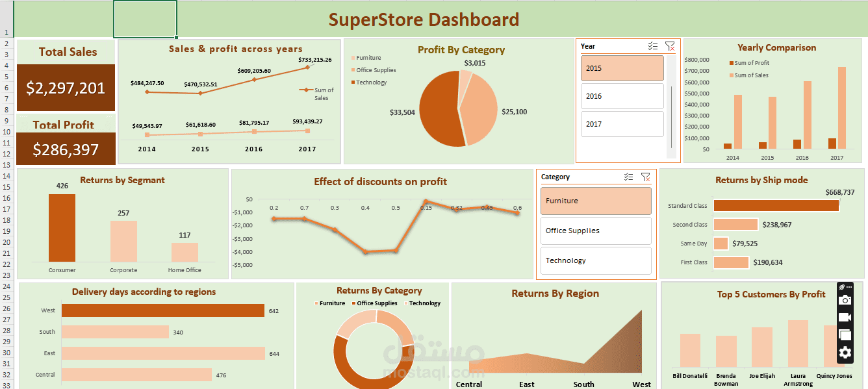868x389 pixels.
Task: Clear the filter on the Category slicer
Action: [645, 177]
